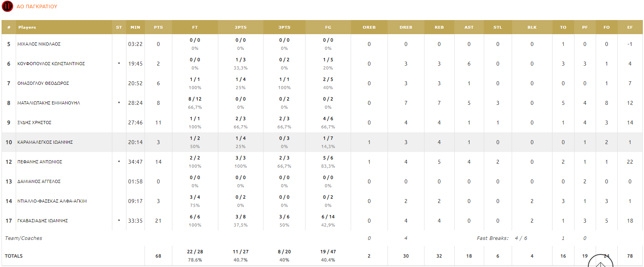Open player ΚΟΥΦΟΠΟΥΛΟΣ ΚΩΝΣΤΑΝΤΙΝΟΣ

click(51, 64)
